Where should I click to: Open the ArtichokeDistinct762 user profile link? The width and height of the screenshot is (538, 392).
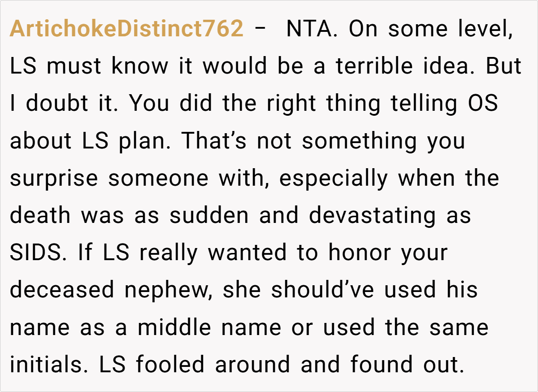(126, 30)
